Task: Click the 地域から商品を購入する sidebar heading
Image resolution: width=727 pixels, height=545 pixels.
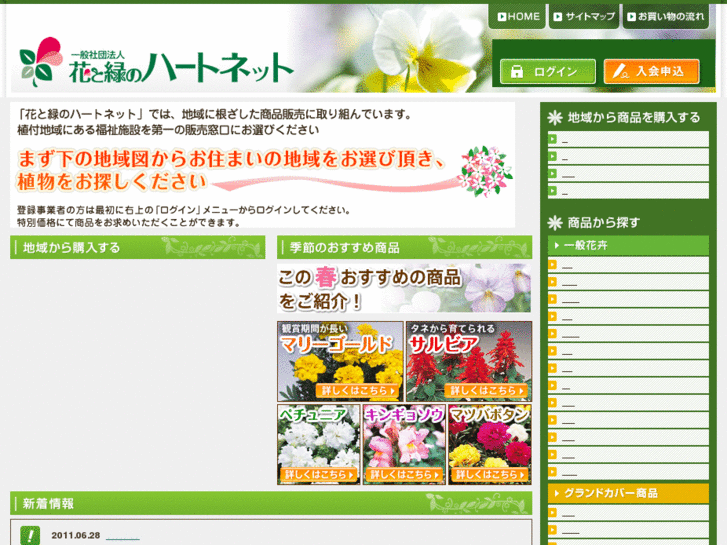Action: [624, 117]
